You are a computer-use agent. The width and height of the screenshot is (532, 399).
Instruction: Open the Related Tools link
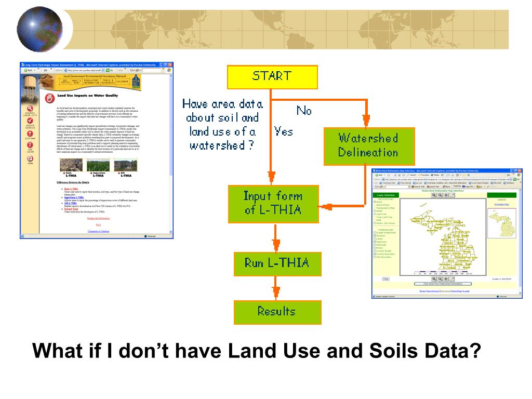coord(71,209)
